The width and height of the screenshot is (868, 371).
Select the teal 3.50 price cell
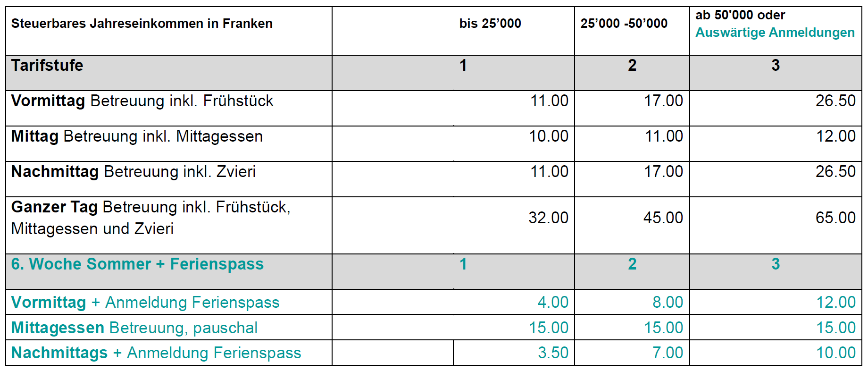(x=553, y=353)
